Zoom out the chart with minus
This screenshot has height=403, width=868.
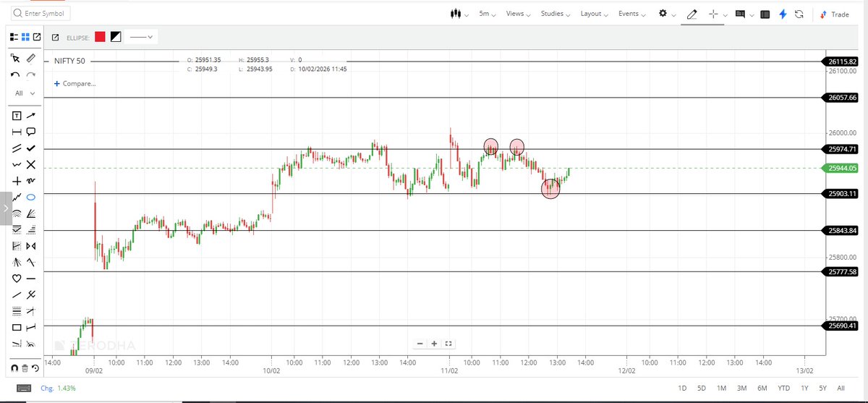420,344
